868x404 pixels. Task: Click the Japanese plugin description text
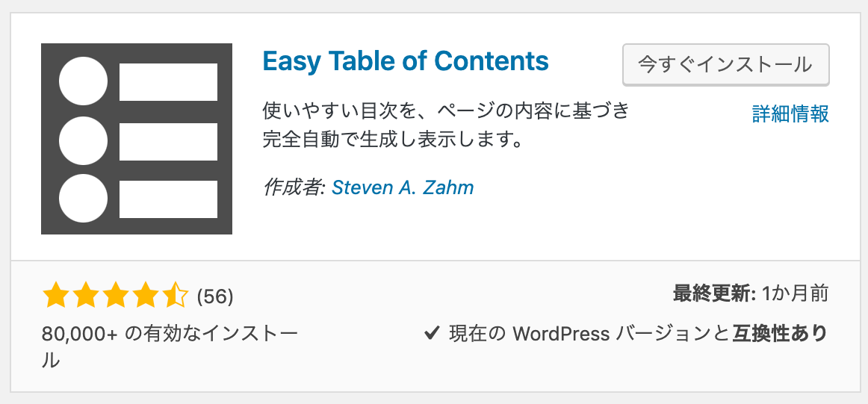tap(446, 125)
